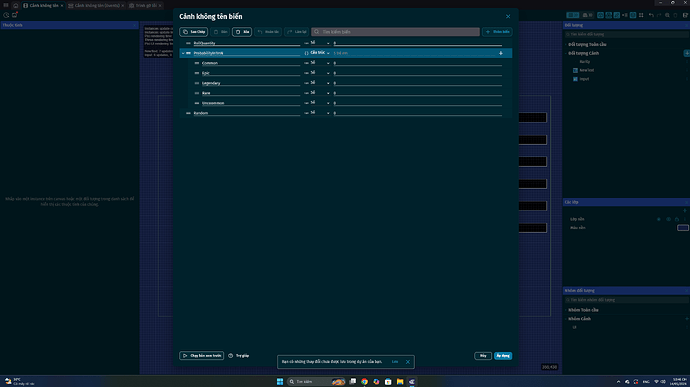The width and height of the screenshot is (690, 387).
Task: Click the value field of Legendary variable
Action: point(418,83)
